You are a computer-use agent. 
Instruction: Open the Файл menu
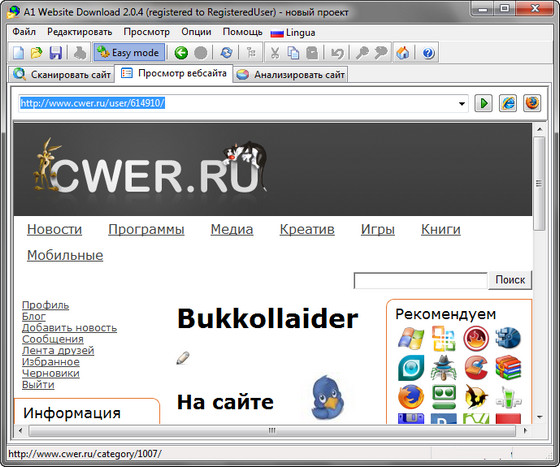coord(24,32)
